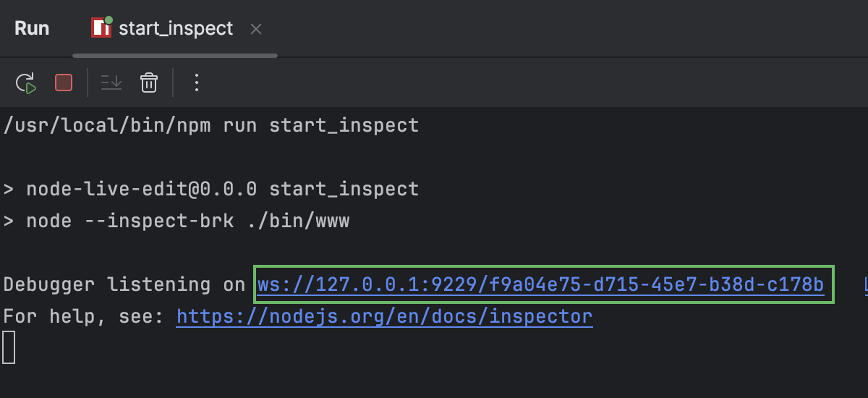Open the nodejs.org inspector docs link
868x398 pixels.
pyautogui.click(x=384, y=316)
